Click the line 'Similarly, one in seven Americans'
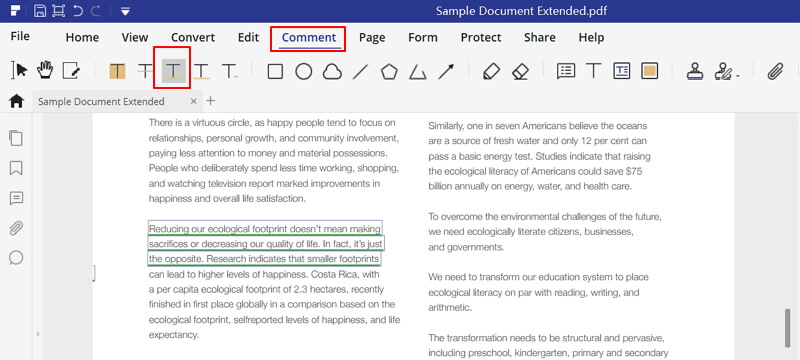800x360 pixels. [x=538, y=126]
